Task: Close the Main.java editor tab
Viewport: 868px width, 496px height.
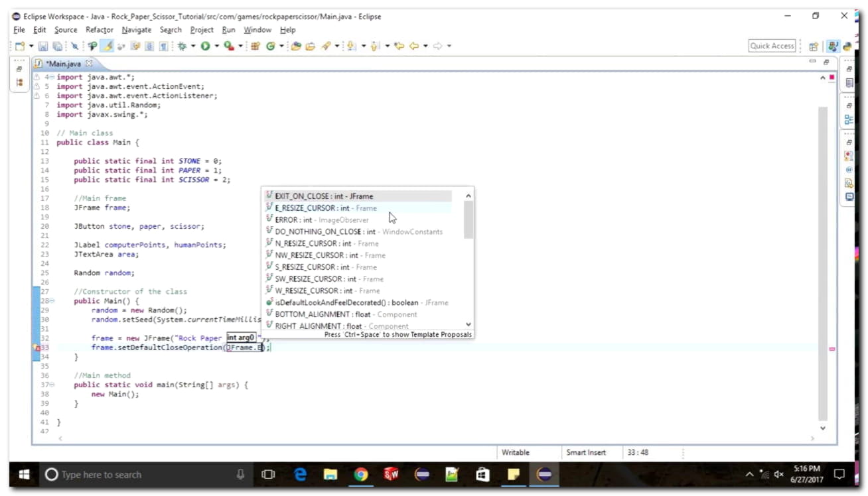Action: 89,64
